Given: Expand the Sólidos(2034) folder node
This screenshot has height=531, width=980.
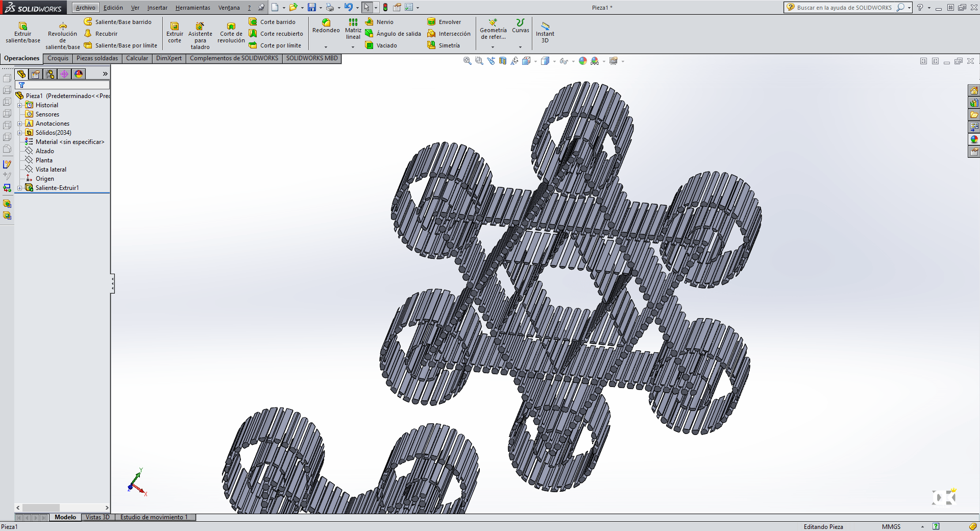Looking at the screenshot, I should [x=20, y=133].
